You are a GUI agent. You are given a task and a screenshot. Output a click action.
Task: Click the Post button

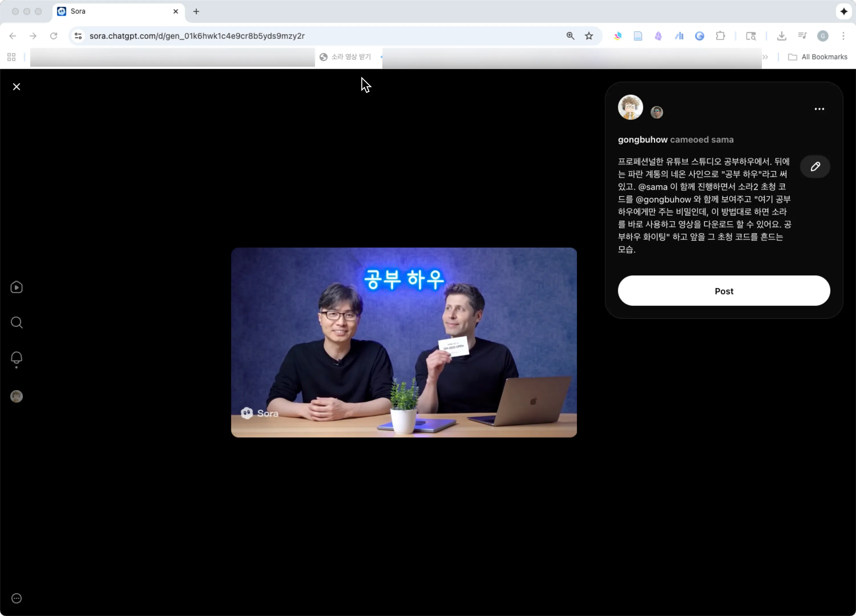(x=724, y=291)
